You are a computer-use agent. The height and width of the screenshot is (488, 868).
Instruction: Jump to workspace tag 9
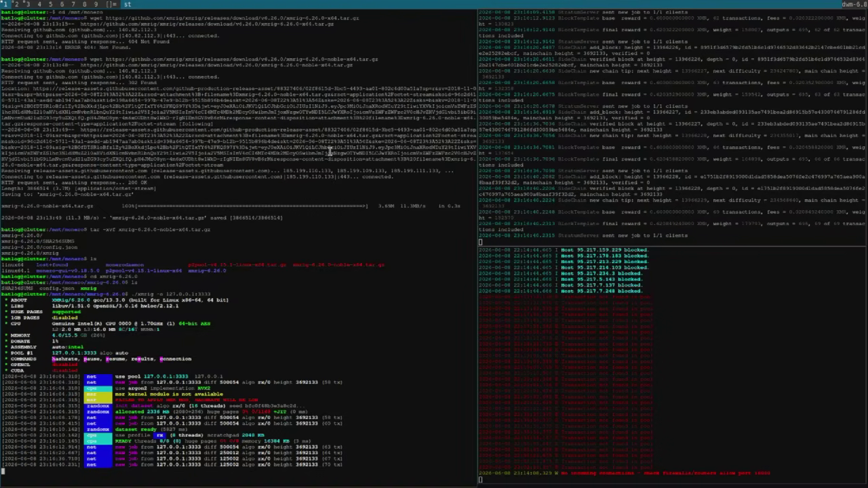point(96,4)
